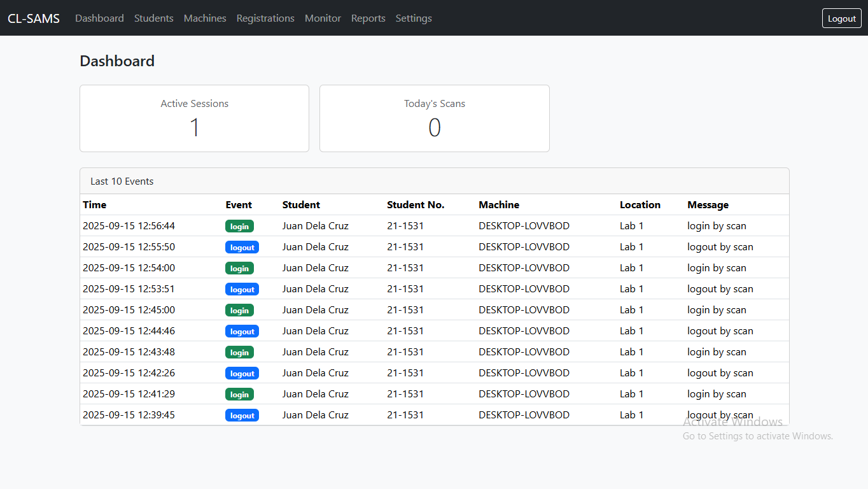
Task: Select the Today's Scans card
Action: (434, 118)
